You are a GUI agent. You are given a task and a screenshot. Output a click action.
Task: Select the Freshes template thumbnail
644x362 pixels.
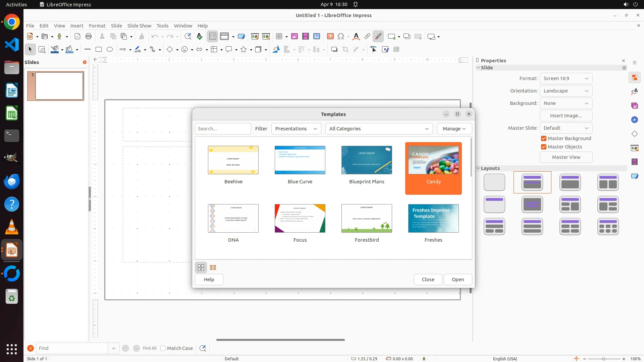(x=433, y=219)
